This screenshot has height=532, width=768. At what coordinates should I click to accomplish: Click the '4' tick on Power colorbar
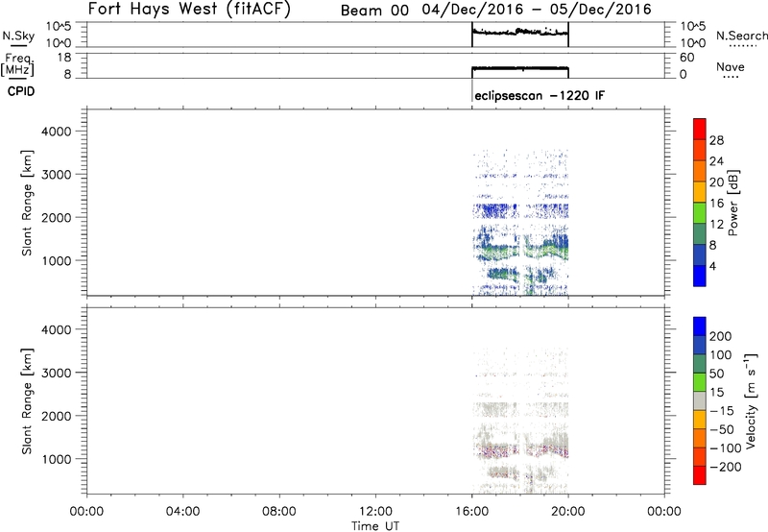[712, 266]
